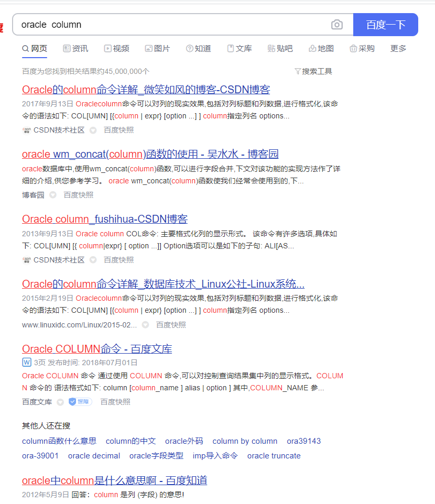435x504 pixels.
Task: Open 百度快照 for the 百度文库 result
Action: click(x=115, y=402)
